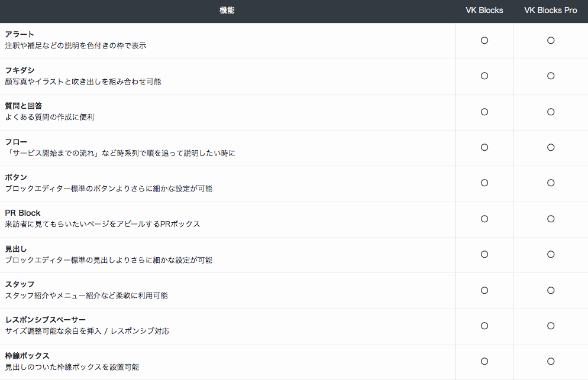The image size is (588, 380).
Task: Click the VK Blocks Pro column header
Action: [x=551, y=11]
